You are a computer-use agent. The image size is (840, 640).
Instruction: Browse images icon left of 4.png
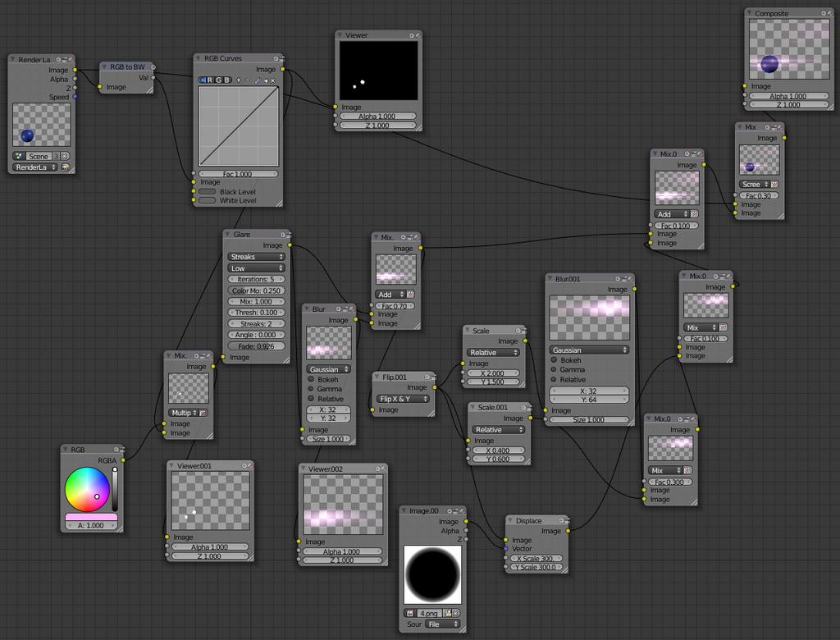(x=410, y=613)
